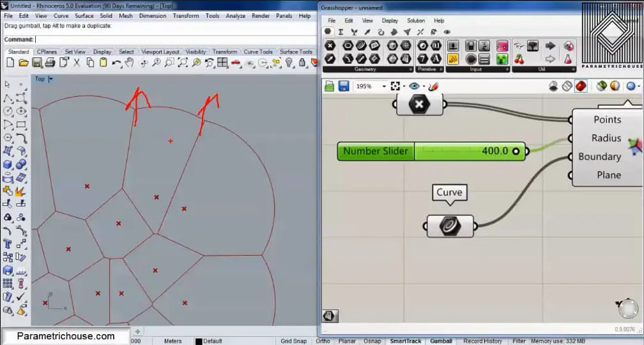
Task: Open the dropdown arrow beside preview eye
Action: (424, 86)
